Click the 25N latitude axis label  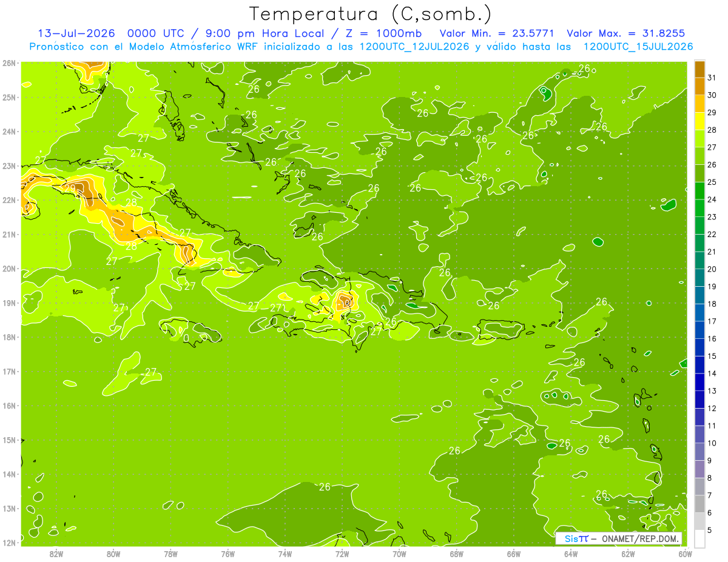click(x=9, y=98)
